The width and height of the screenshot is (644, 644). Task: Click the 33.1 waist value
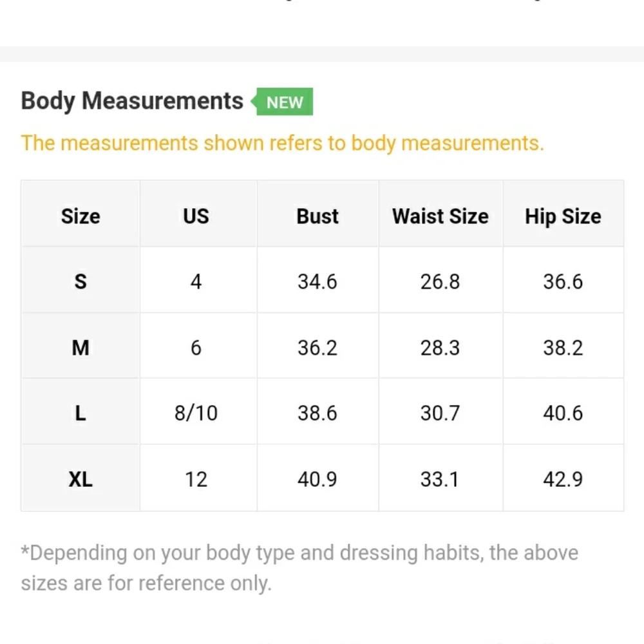439,479
